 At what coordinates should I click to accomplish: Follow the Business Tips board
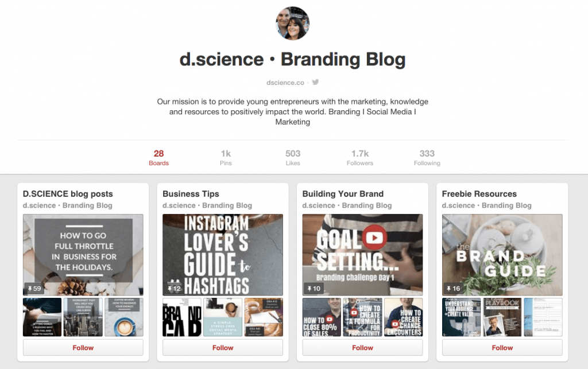pyautogui.click(x=223, y=348)
